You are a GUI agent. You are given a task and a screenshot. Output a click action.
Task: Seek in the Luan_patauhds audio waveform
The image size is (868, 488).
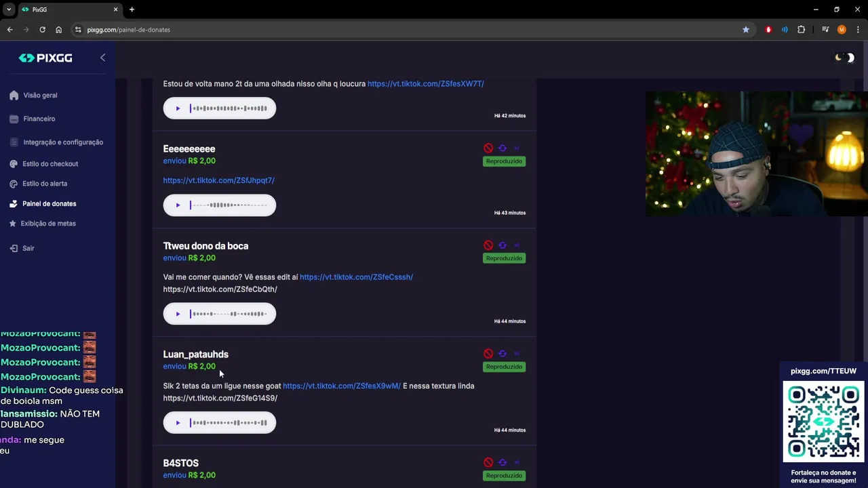[x=229, y=423]
